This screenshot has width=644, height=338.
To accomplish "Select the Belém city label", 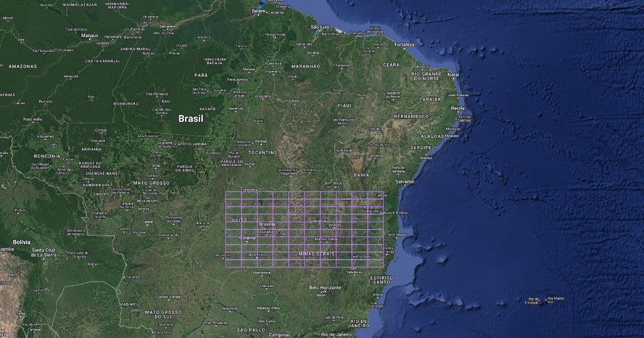I will 259,11.
